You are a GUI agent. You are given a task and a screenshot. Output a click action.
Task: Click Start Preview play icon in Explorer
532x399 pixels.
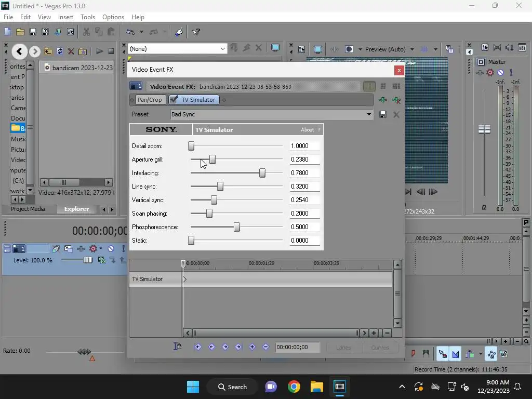click(x=99, y=51)
